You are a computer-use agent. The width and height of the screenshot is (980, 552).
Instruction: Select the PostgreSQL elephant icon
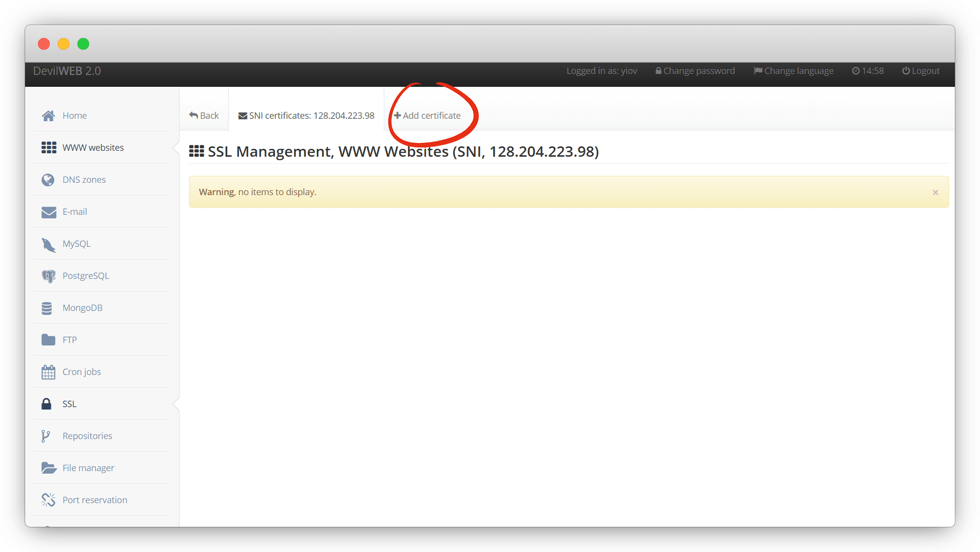(x=48, y=276)
